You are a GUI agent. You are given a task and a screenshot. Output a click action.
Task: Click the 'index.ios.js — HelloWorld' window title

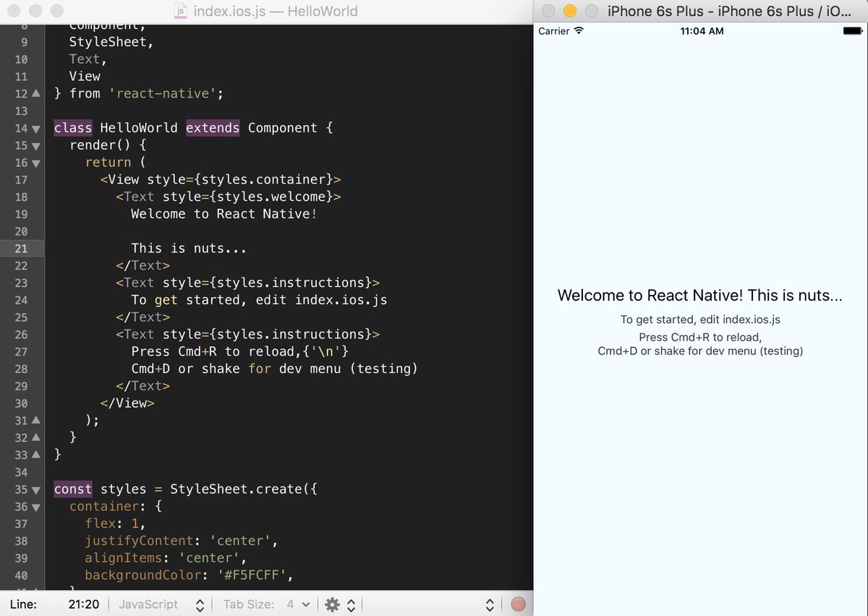[276, 11]
